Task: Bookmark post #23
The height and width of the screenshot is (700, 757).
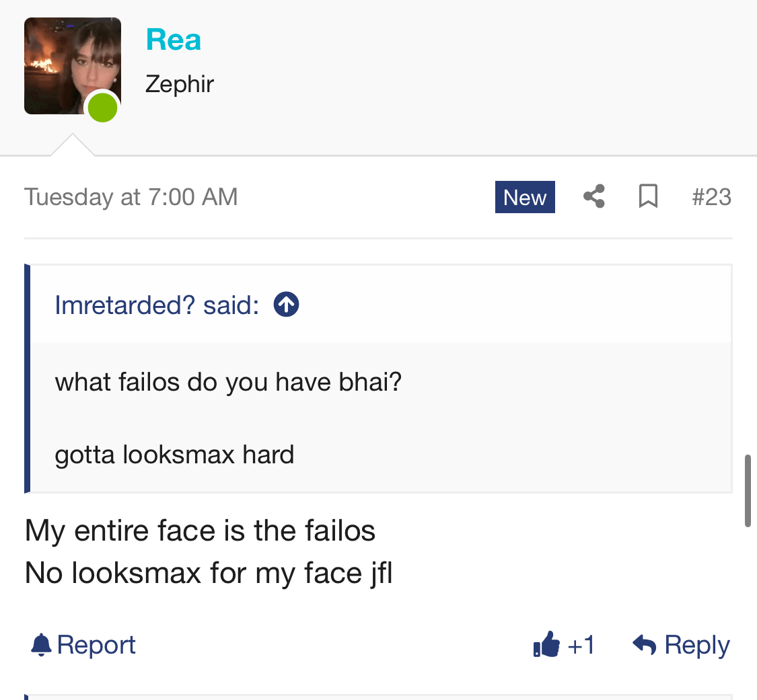Action: pyautogui.click(x=648, y=196)
